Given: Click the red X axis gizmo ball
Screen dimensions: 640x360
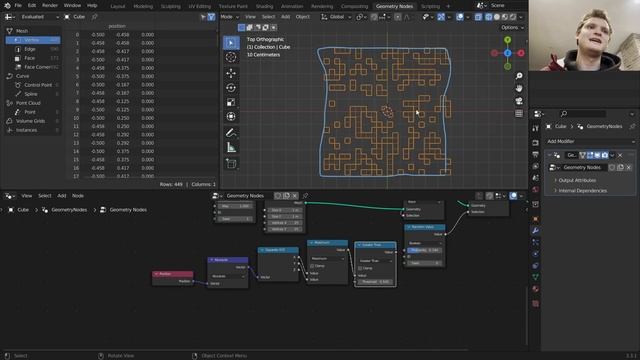Looking at the screenshot, I should tap(521, 53).
